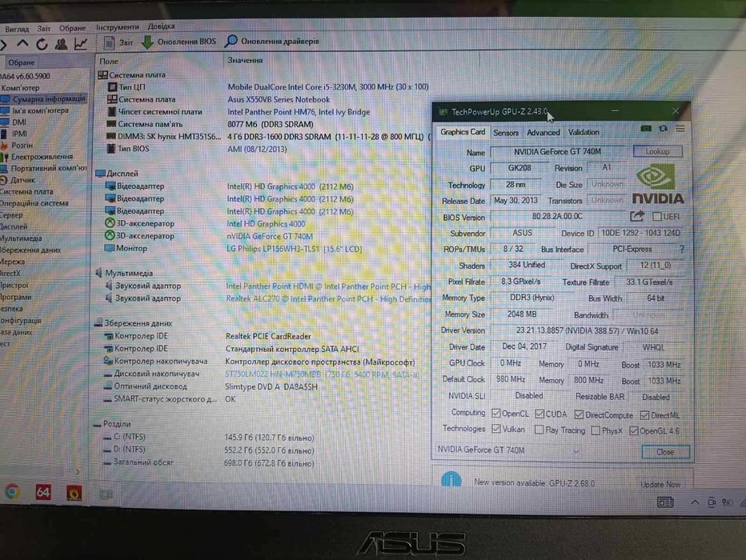Select Сумарна інформація in the AIDA64 tree
746x560 pixels.
pos(44,99)
